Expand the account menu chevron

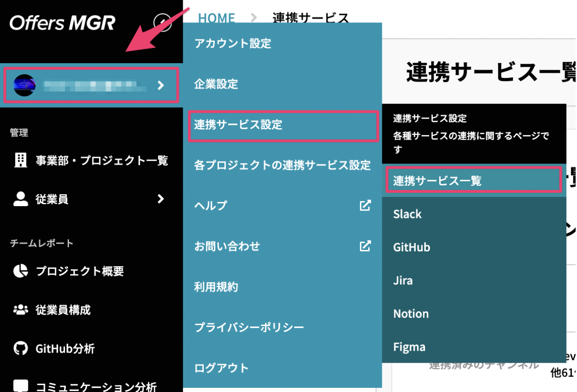pos(161,85)
